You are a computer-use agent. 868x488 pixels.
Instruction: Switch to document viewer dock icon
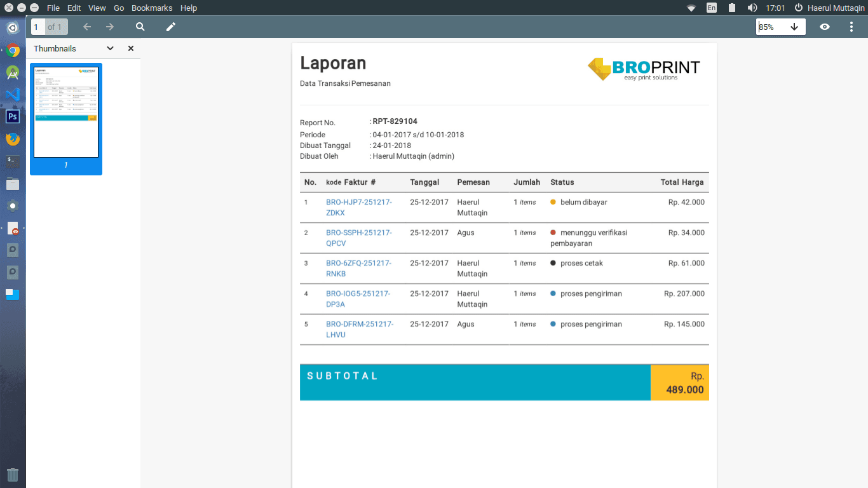[13, 228]
